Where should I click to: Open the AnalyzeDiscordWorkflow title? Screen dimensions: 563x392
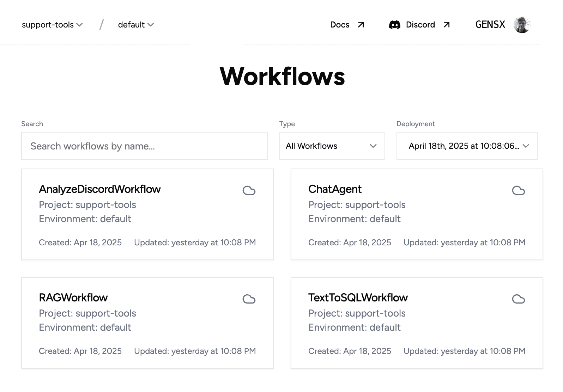coord(100,189)
